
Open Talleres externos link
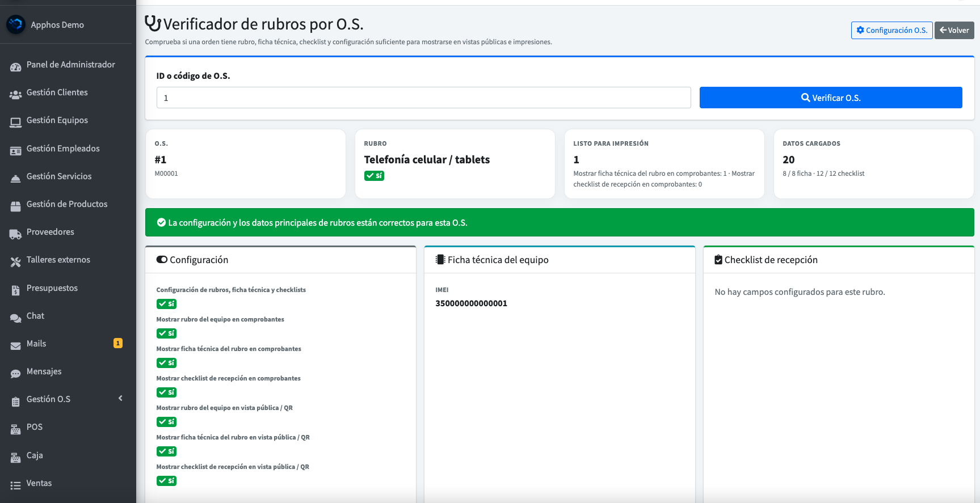(68, 260)
